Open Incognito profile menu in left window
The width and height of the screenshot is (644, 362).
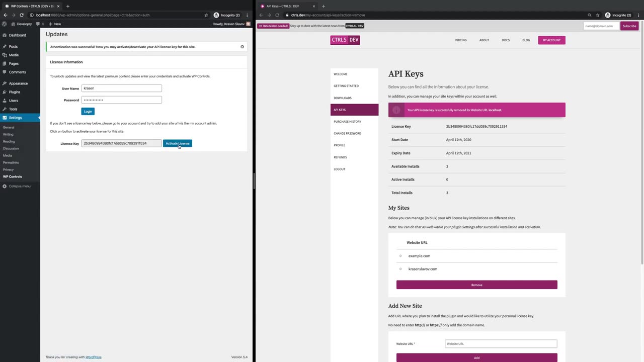click(x=226, y=15)
